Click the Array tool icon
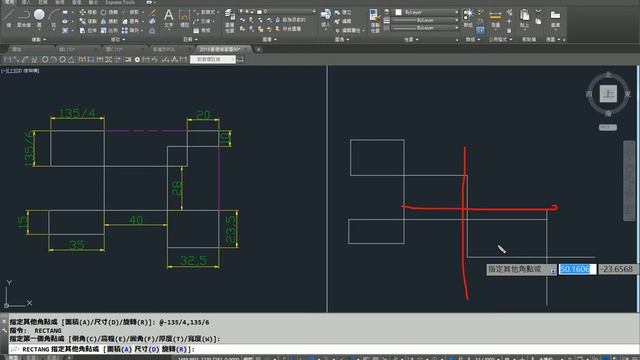 (125, 30)
